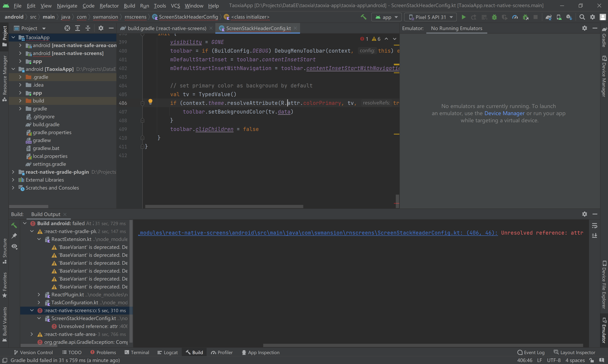Open the Refactor menu
This screenshot has height=364, width=608.
point(109,5)
